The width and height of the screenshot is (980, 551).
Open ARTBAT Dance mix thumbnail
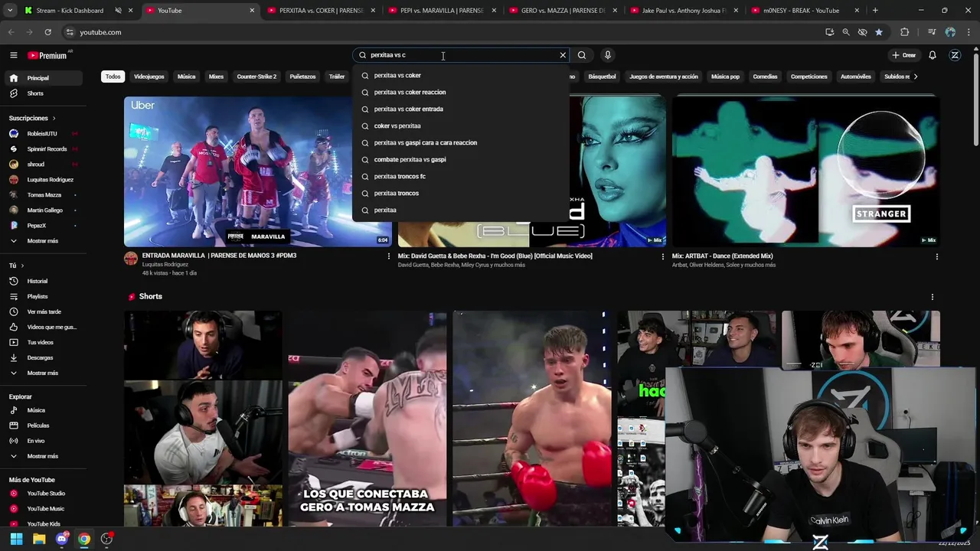pos(805,171)
